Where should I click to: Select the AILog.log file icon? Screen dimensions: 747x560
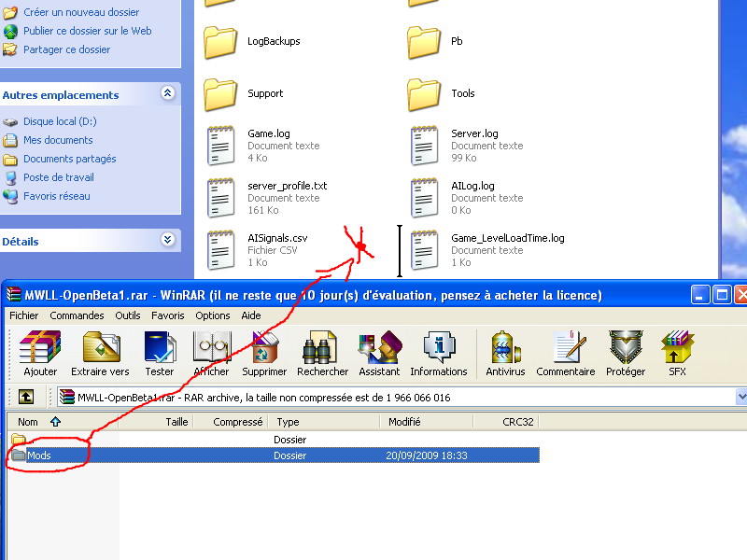(x=424, y=198)
